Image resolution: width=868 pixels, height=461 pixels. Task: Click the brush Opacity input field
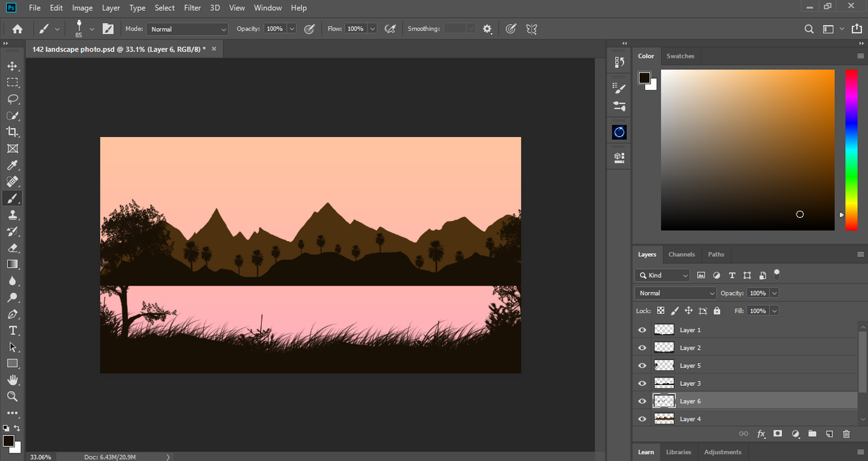pos(275,29)
